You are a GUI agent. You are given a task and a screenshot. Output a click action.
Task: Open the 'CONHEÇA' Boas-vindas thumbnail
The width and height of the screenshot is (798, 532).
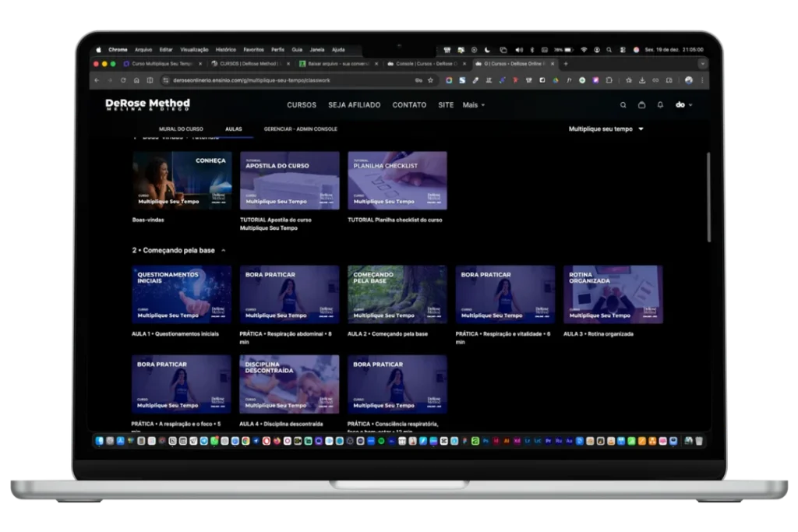(x=182, y=181)
